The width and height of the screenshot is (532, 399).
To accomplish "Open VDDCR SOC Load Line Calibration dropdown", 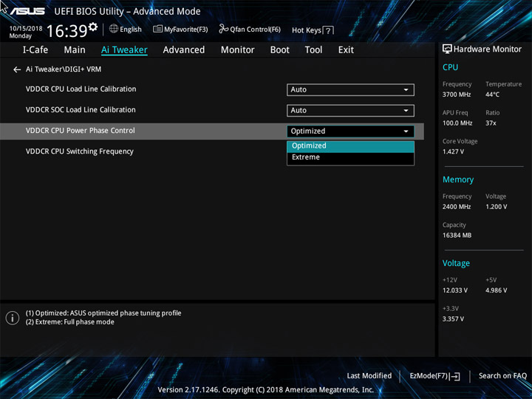I will (350, 111).
